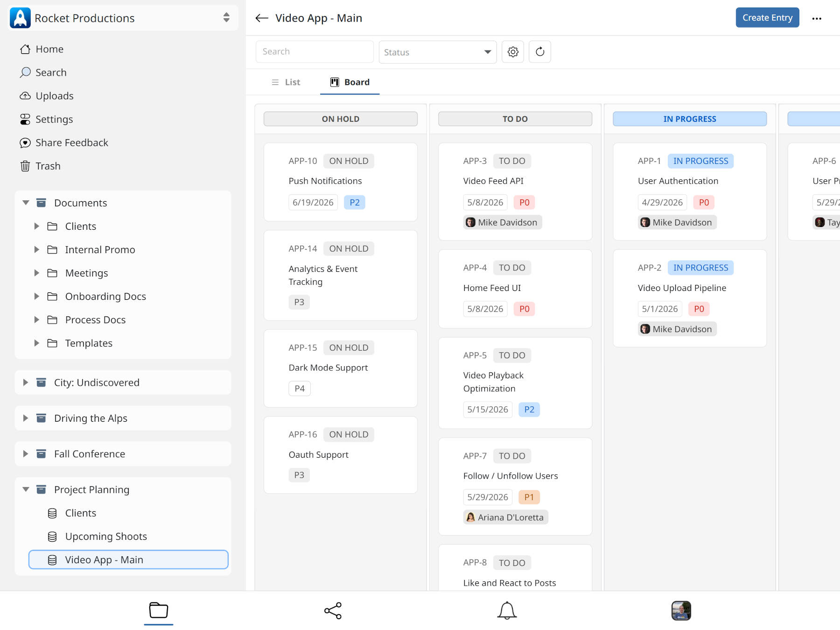Select Upcoming Shoots under Project Planning

tap(106, 536)
